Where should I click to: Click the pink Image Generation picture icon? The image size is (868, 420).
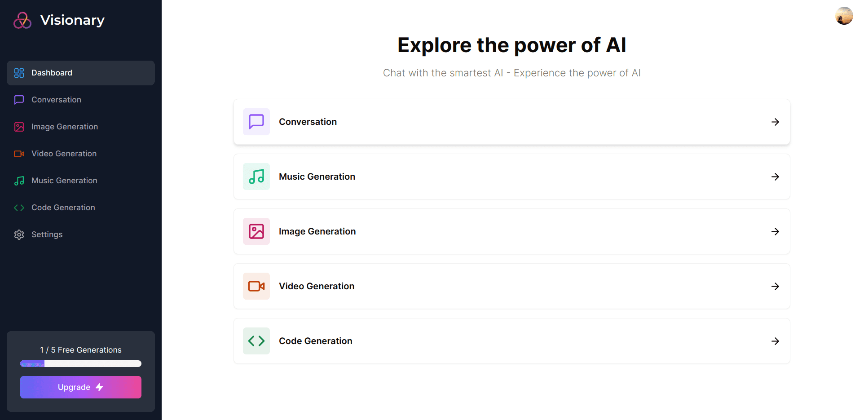256,231
